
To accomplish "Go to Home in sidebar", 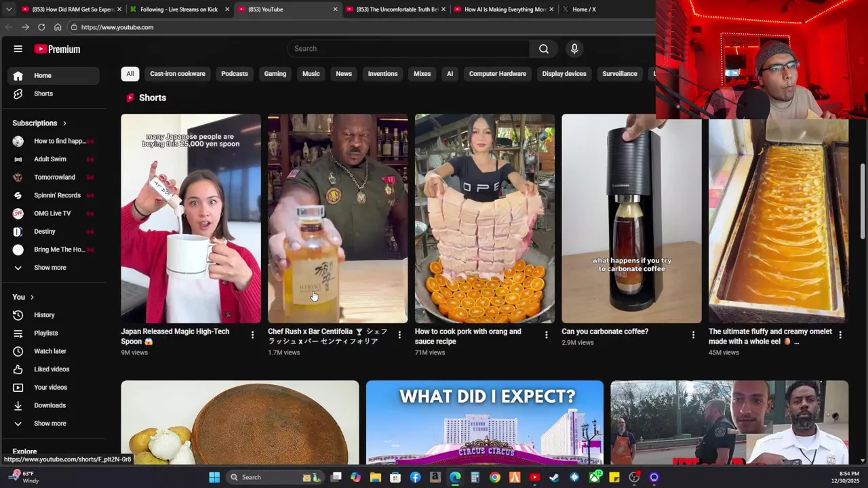I will (x=54, y=75).
